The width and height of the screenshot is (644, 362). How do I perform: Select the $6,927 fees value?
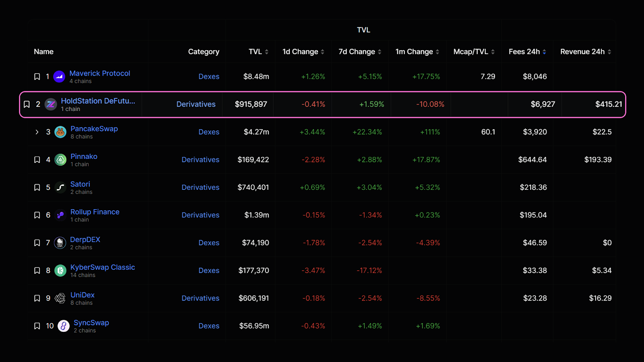click(x=543, y=104)
